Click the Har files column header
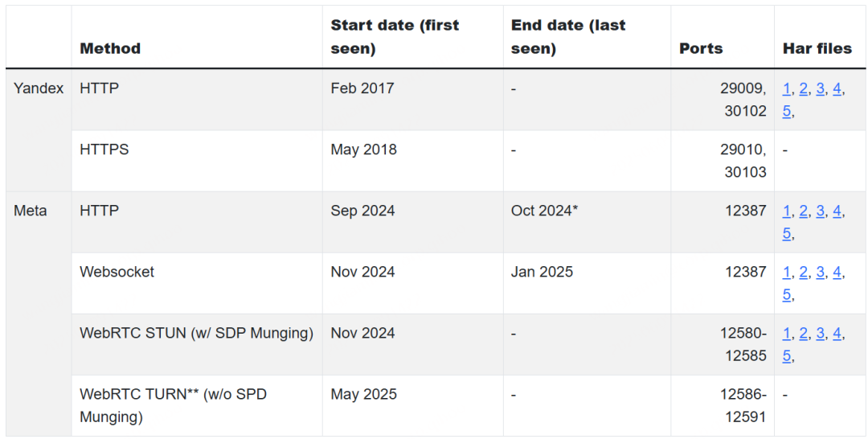Image resolution: width=868 pixels, height=439 pixels. [817, 49]
